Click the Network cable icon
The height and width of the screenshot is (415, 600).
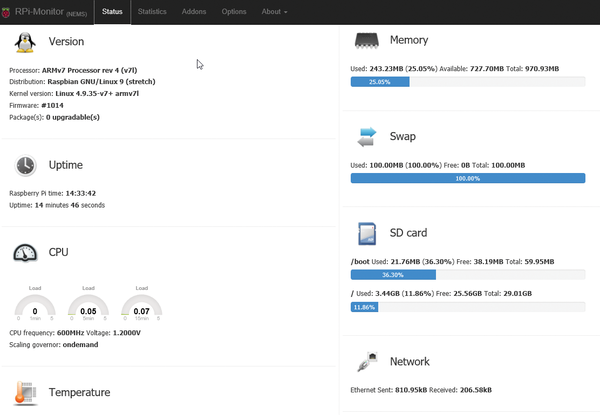367,362
